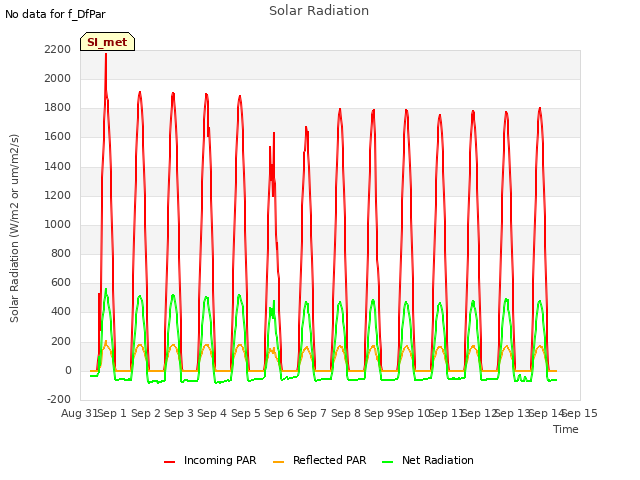Select Reflected PAR legend entry
640x480 pixels.
[x=319, y=460]
